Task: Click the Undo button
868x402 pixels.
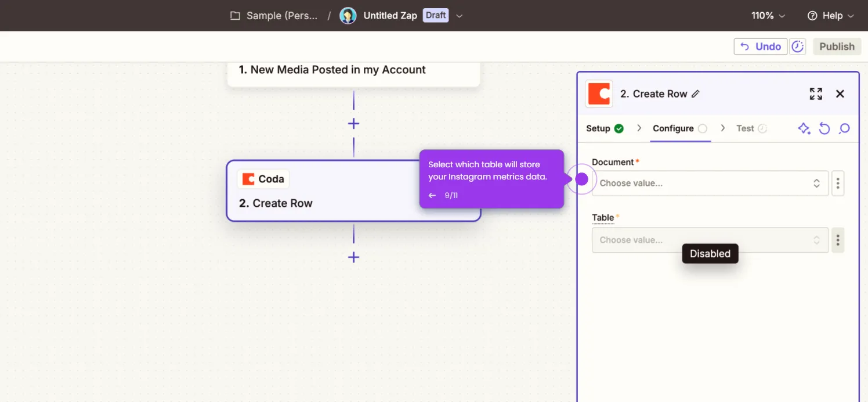Action: coord(761,46)
